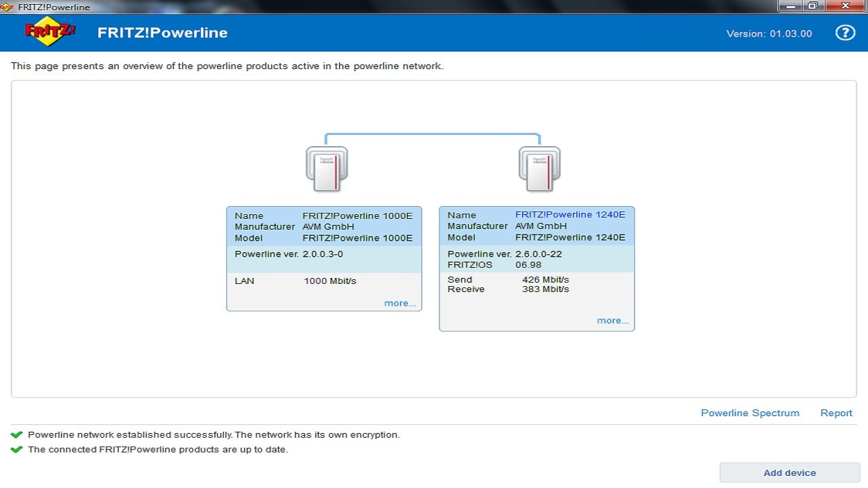
Task: Click the Version: 01.03.00 text
Action: coord(769,33)
